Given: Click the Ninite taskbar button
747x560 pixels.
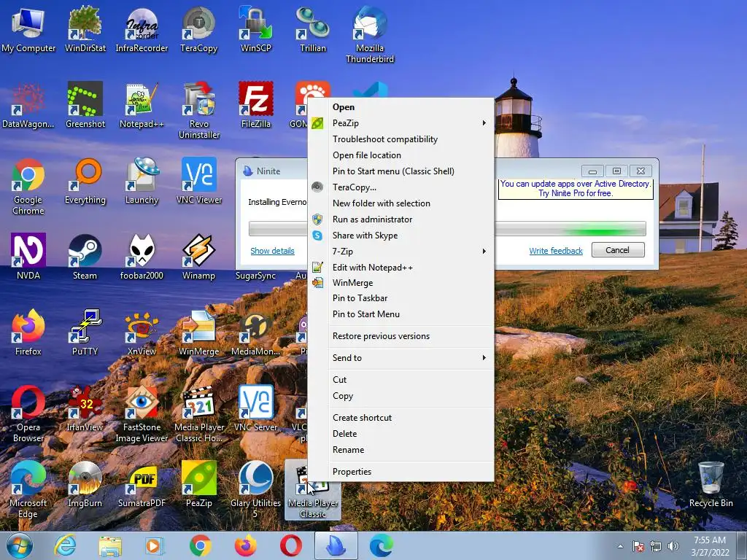Looking at the screenshot, I should [x=336, y=545].
